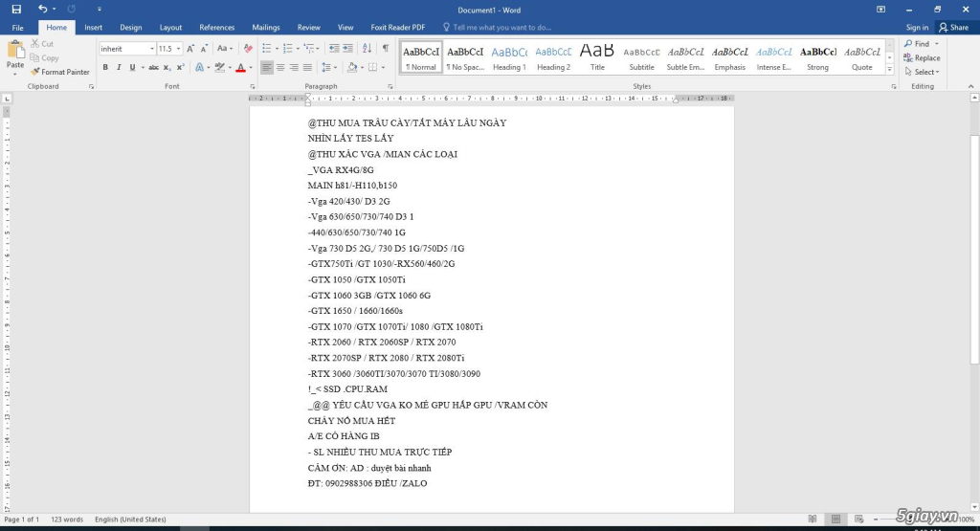Click the Save icon in the title bar
The image size is (980, 531).
click(x=16, y=9)
